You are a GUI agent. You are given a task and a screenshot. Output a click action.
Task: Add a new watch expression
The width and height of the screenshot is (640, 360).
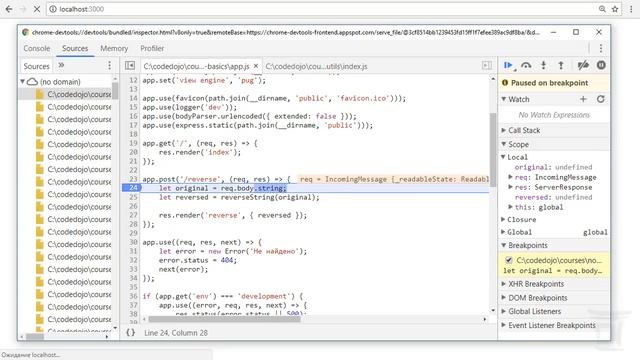click(x=583, y=99)
